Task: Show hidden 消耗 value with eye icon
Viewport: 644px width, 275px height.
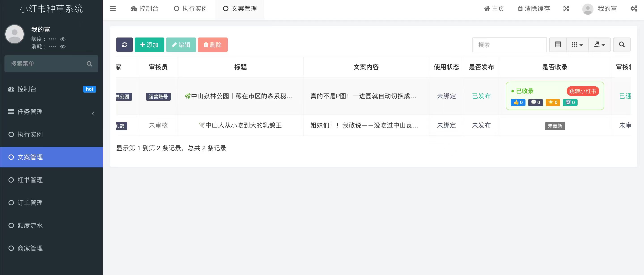Action: tap(63, 46)
